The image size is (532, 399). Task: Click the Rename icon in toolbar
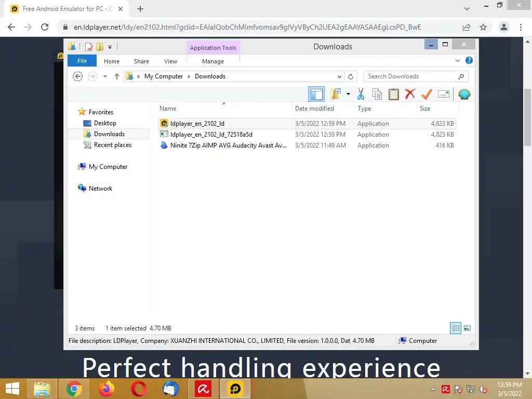click(x=444, y=95)
